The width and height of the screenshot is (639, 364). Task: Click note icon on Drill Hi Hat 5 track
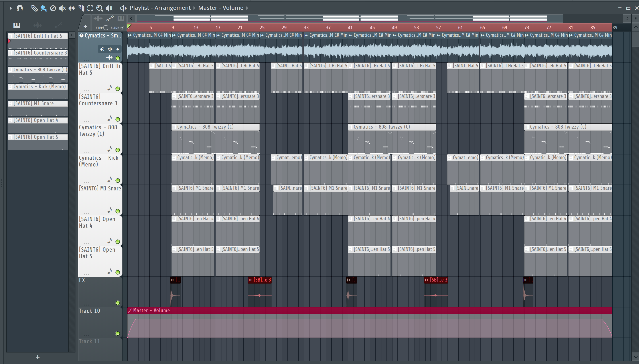coord(110,88)
